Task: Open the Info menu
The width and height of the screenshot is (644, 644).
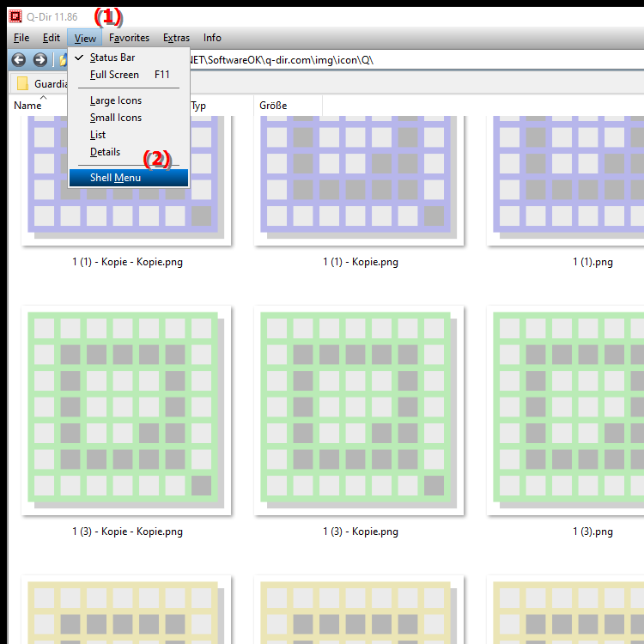Action: click(212, 38)
